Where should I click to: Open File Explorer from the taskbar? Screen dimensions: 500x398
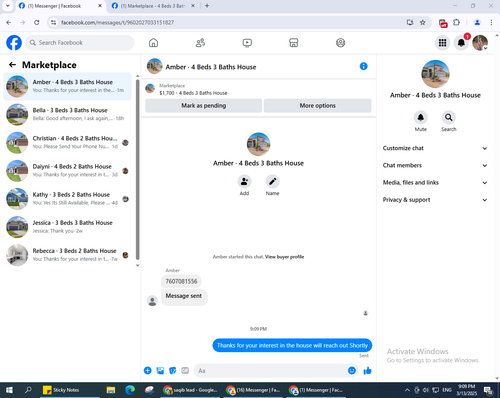[x=111, y=390]
